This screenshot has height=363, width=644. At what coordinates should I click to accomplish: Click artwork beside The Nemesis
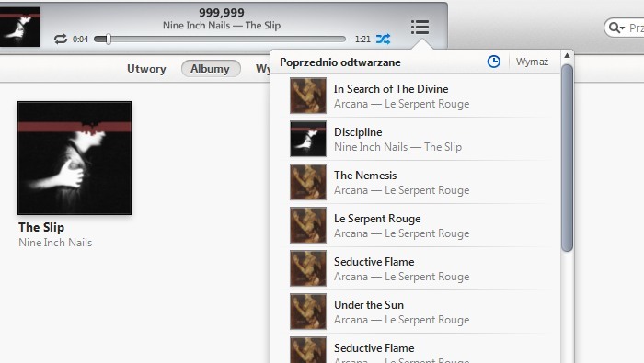[308, 182]
